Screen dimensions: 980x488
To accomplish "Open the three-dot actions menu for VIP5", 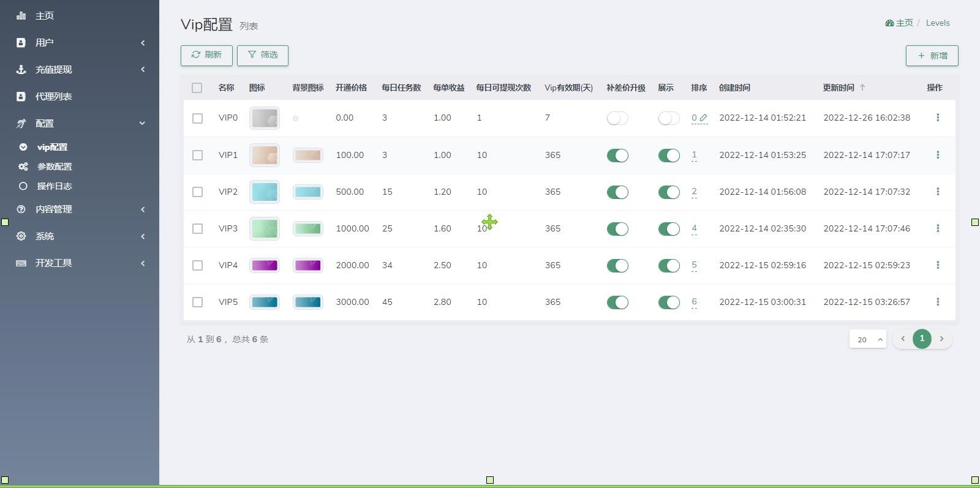I will tap(937, 302).
